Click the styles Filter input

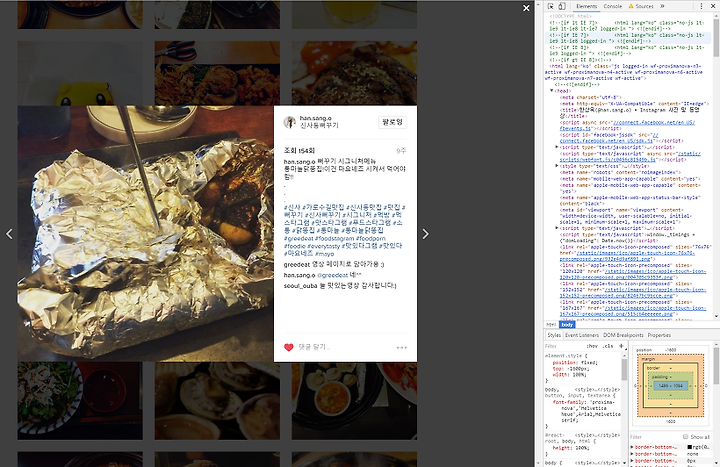click(564, 346)
